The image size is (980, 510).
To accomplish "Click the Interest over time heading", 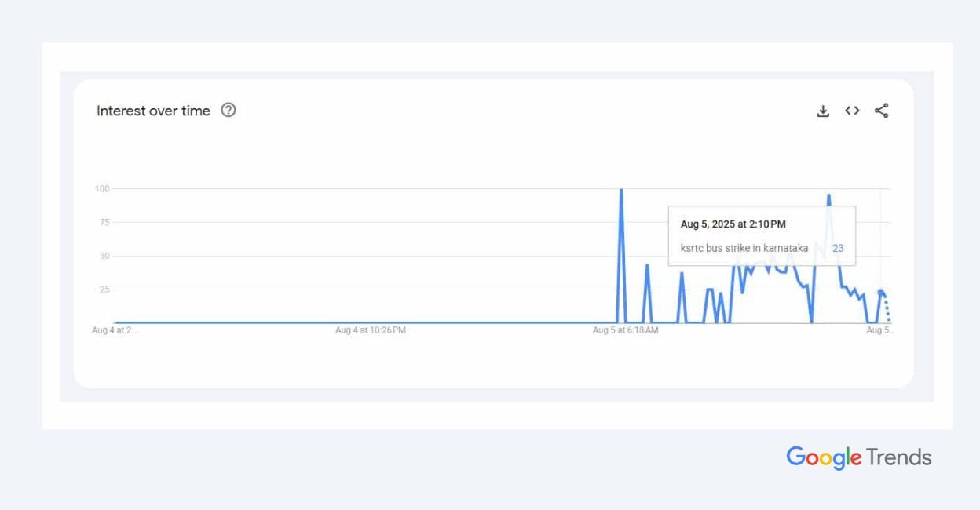I will [153, 111].
